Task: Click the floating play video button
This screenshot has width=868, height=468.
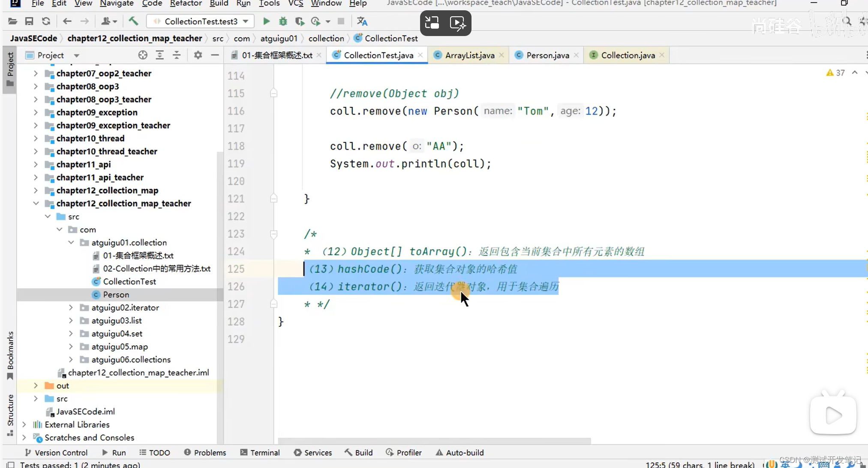Action: (833, 415)
